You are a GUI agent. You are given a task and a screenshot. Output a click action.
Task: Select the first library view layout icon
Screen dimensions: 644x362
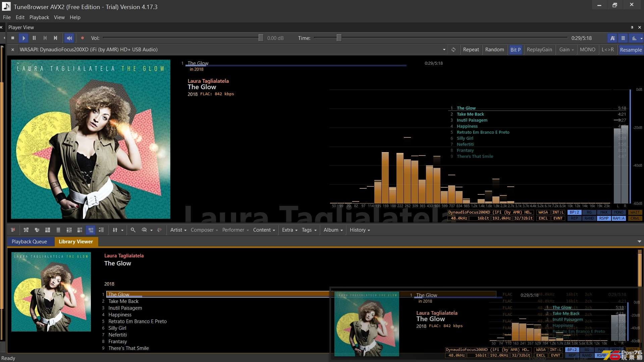click(x=26, y=230)
